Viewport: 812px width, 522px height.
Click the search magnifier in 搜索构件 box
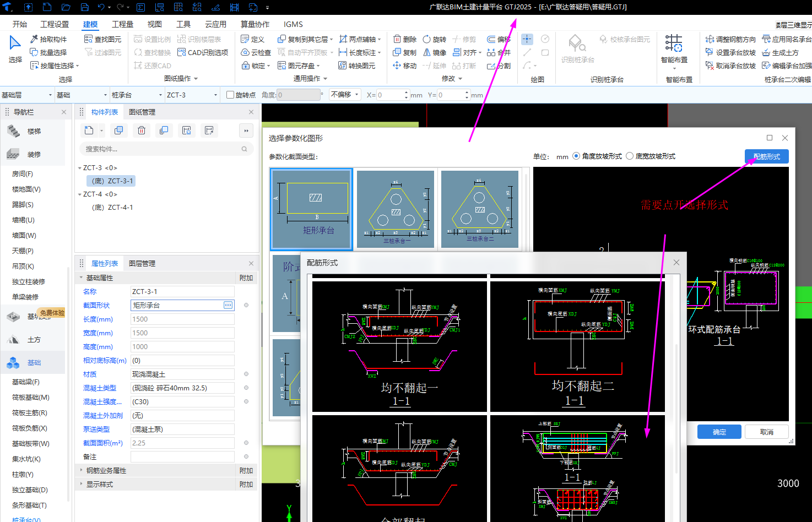[x=244, y=149]
